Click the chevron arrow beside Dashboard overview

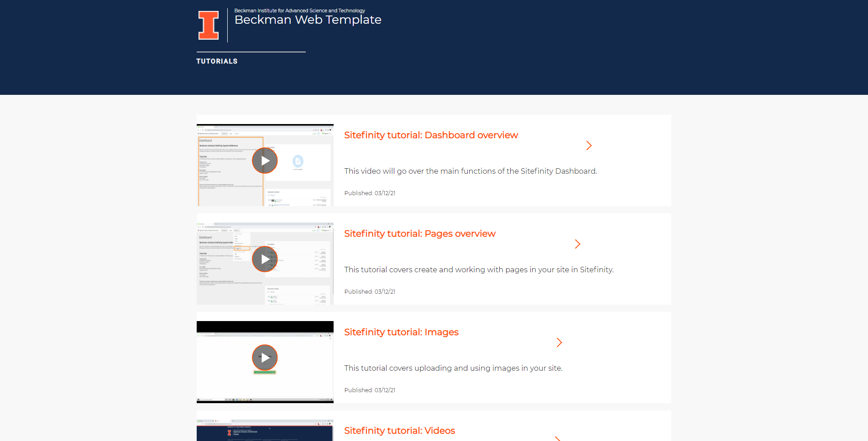click(x=589, y=145)
